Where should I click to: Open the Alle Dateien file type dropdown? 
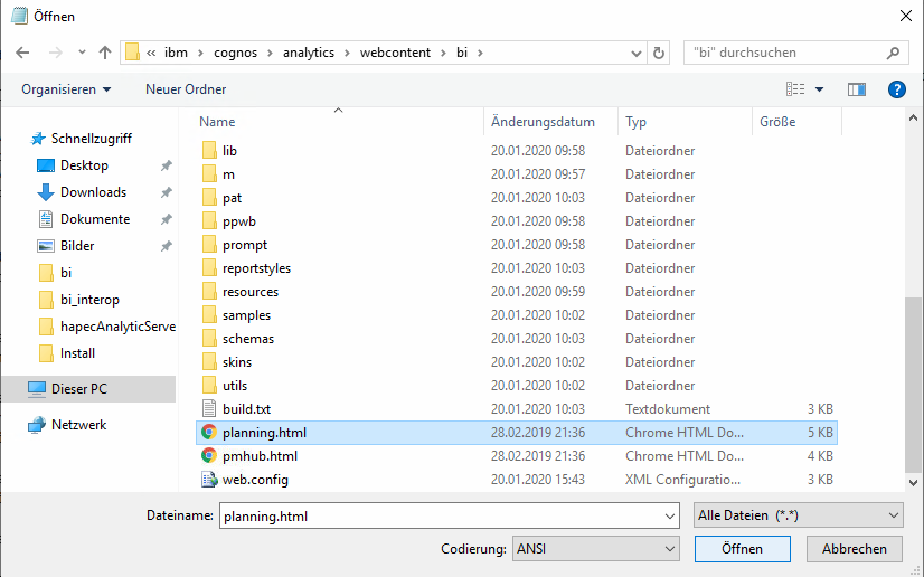coord(893,515)
